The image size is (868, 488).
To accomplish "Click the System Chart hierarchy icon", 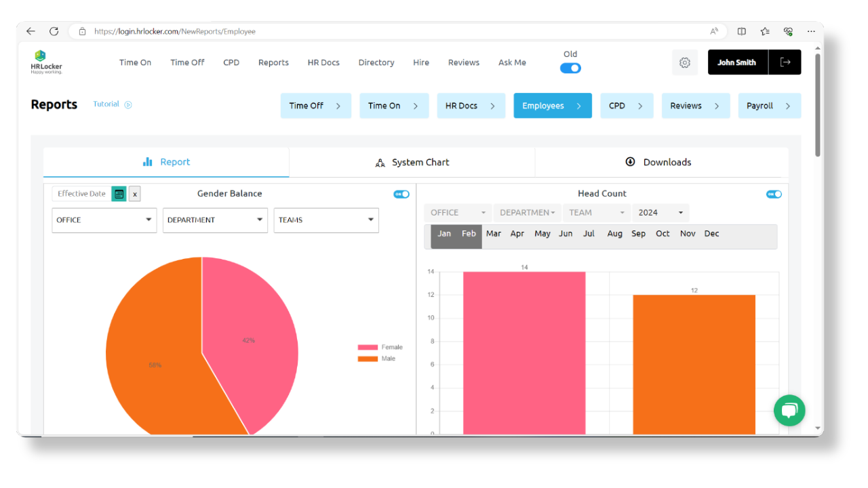I will 380,162.
